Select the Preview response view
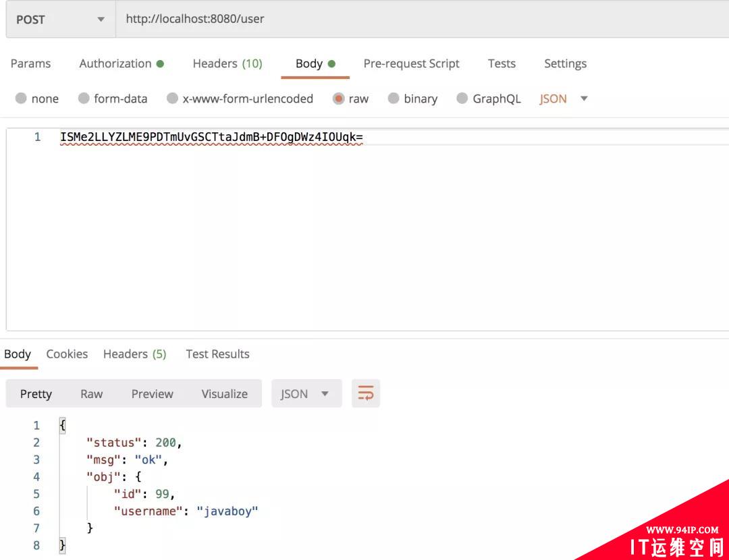 (x=152, y=394)
